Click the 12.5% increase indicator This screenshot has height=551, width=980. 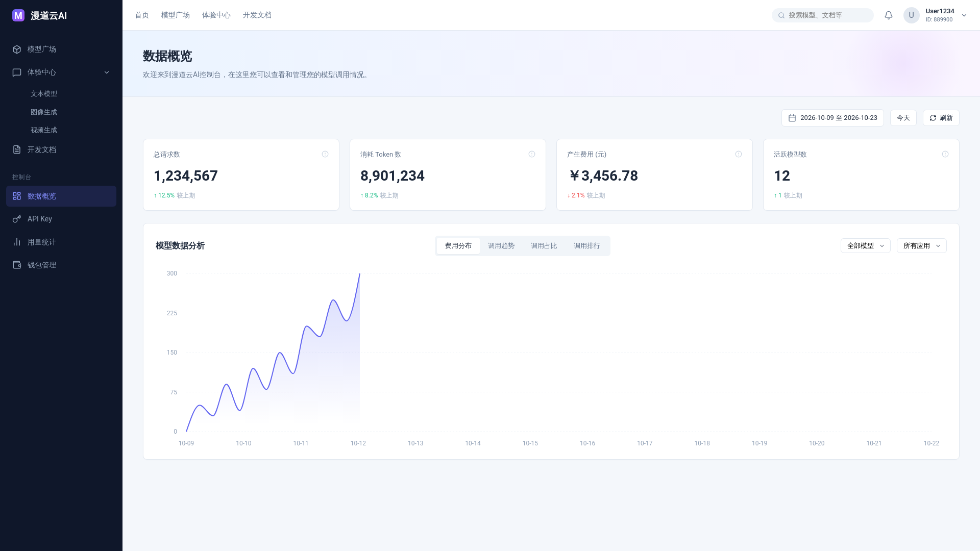[x=164, y=195]
